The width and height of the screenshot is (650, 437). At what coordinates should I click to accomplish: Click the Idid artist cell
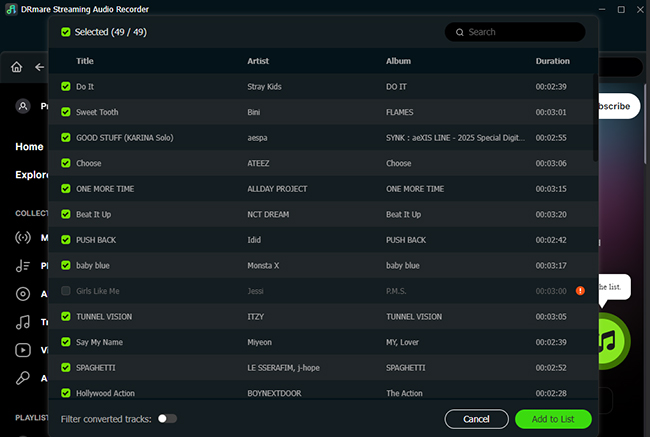click(254, 240)
